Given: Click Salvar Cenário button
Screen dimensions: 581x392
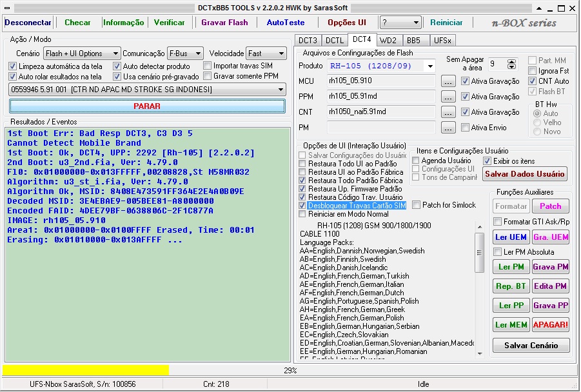Looking at the screenshot, I should [531, 346].
